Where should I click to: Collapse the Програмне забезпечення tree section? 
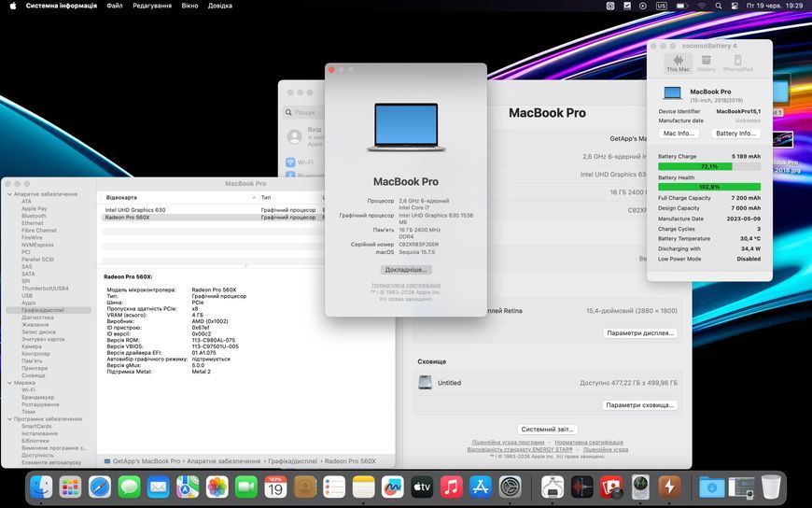tap(9, 419)
